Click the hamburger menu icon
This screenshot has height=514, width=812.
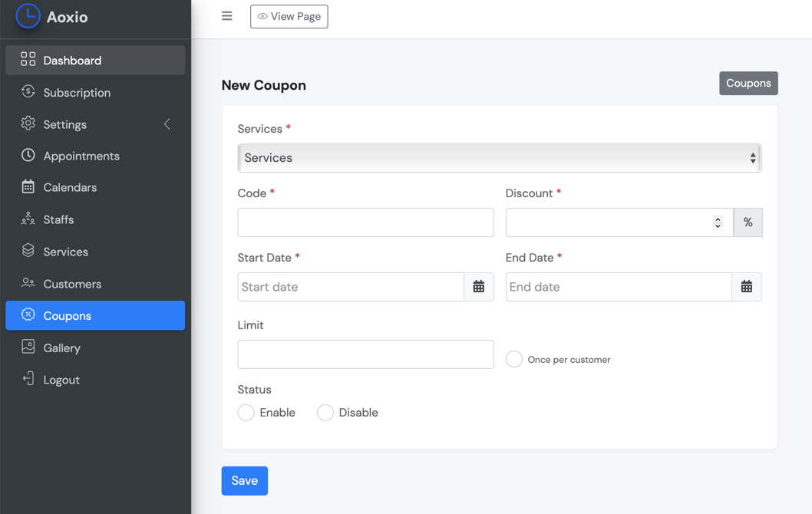227,16
